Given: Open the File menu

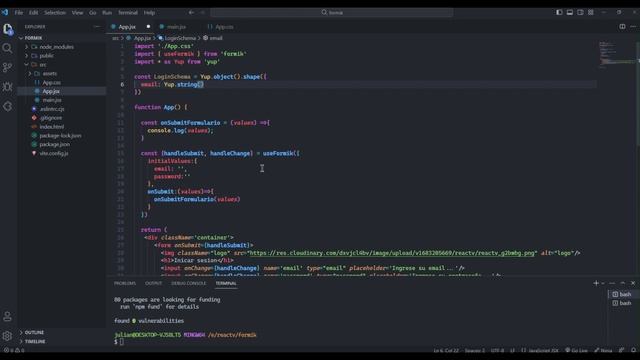Looking at the screenshot, I should coord(19,12).
